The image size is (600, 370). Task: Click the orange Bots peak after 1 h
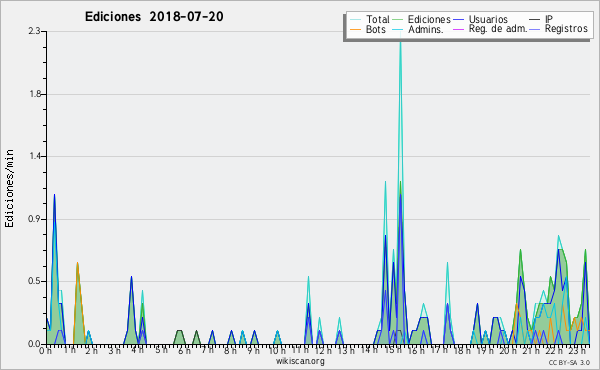click(x=77, y=264)
